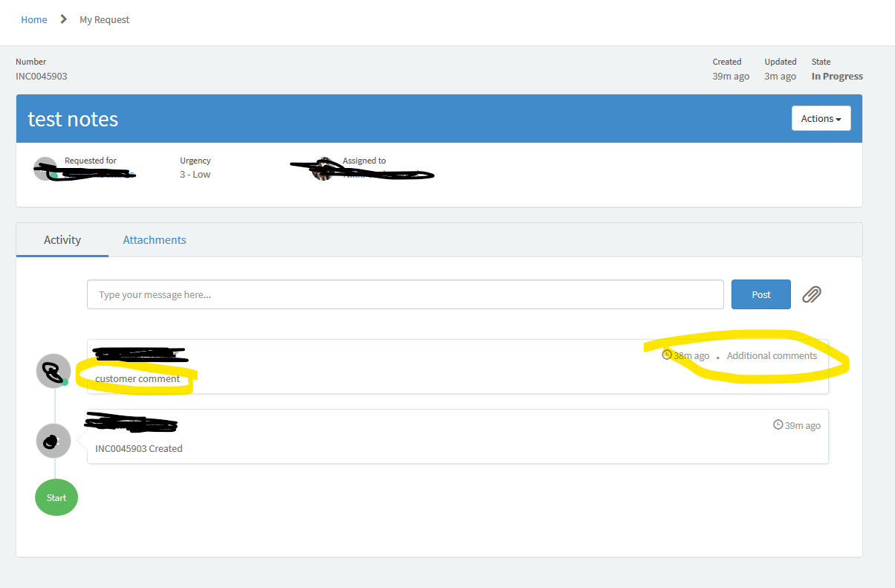Select the Activity tab
The image size is (895, 588).
coord(62,239)
